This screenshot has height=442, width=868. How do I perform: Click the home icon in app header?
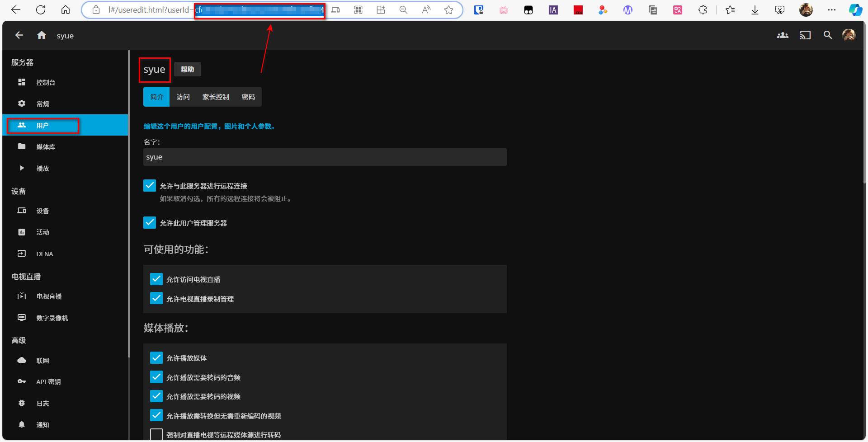pyautogui.click(x=42, y=35)
